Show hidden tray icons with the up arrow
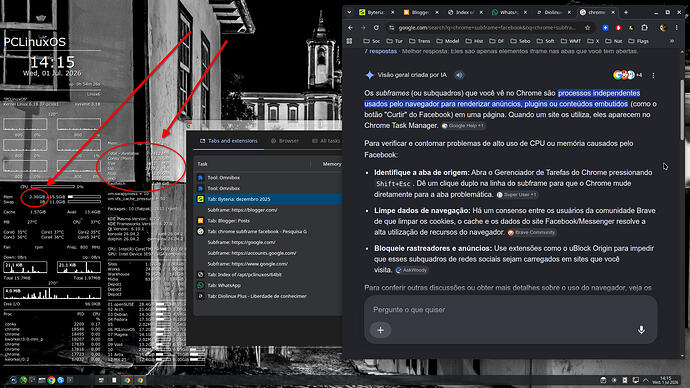 coord(646,380)
